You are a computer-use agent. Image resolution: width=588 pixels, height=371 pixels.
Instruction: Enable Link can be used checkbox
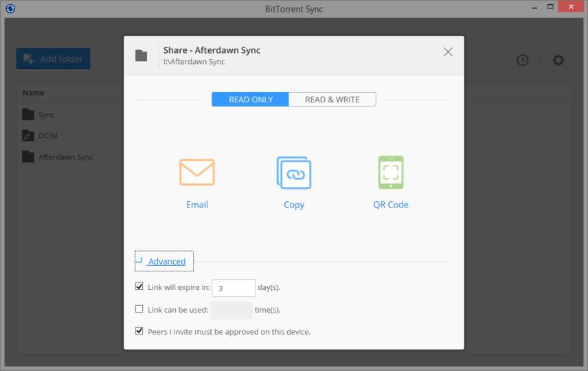[x=139, y=308]
